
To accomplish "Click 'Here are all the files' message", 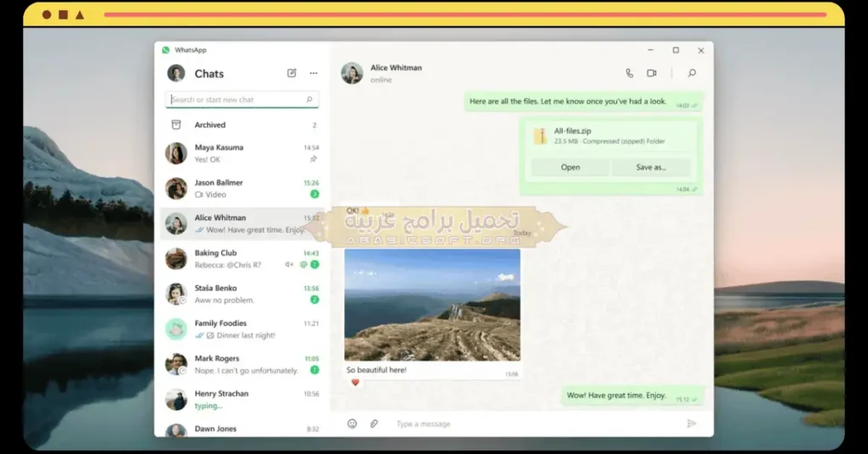I will [x=583, y=102].
